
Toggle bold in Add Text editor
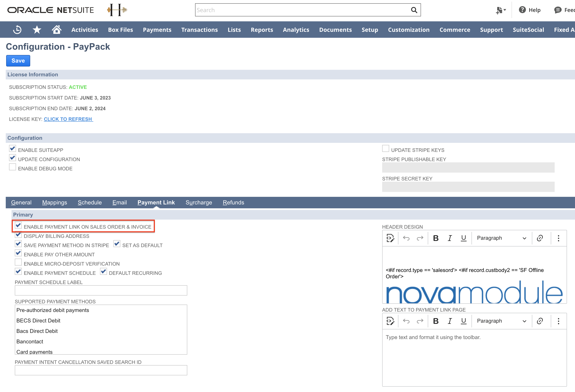click(436, 321)
